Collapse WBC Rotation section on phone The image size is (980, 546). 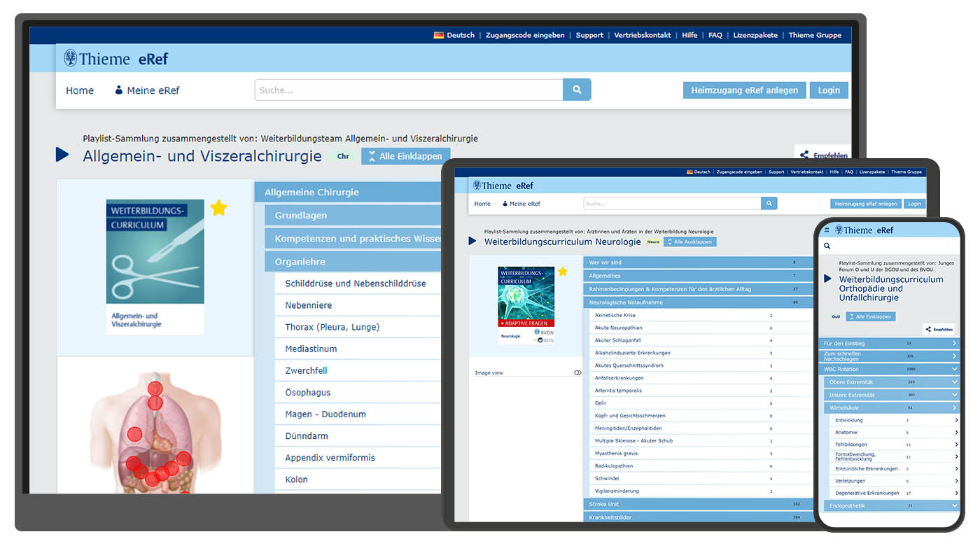tap(954, 369)
